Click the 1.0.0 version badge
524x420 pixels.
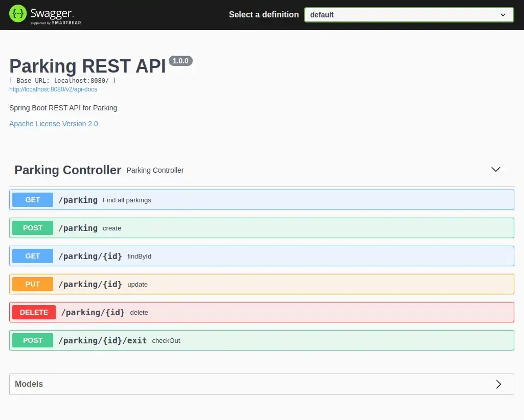click(180, 61)
